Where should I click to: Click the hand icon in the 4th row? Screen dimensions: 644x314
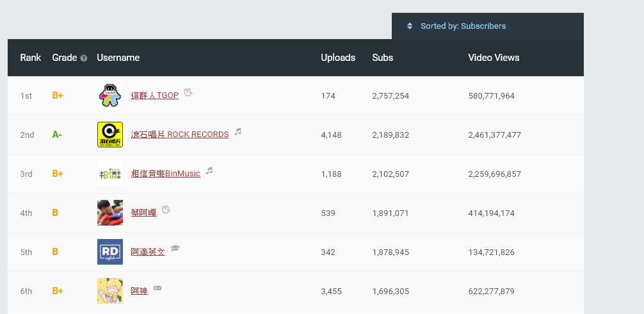point(166,210)
